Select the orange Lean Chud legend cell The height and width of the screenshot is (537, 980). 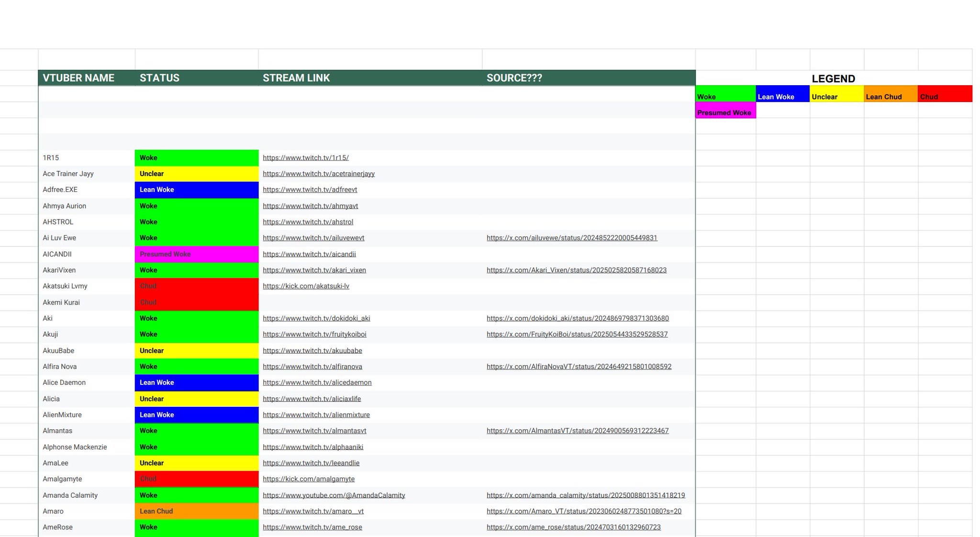point(891,94)
